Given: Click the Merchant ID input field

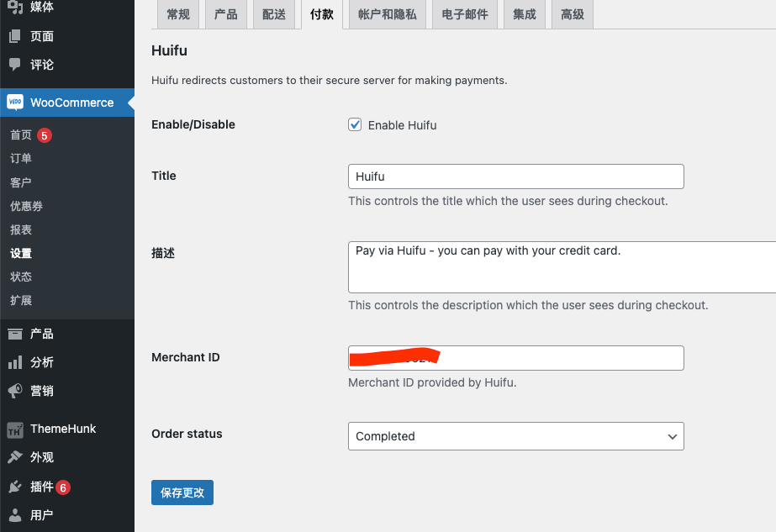Looking at the screenshot, I should 516,358.
